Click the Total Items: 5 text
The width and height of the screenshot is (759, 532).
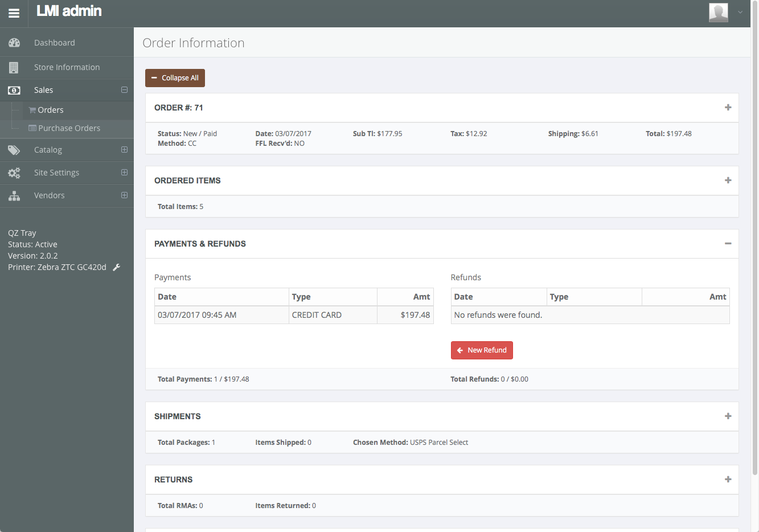pyautogui.click(x=180, y=207)
